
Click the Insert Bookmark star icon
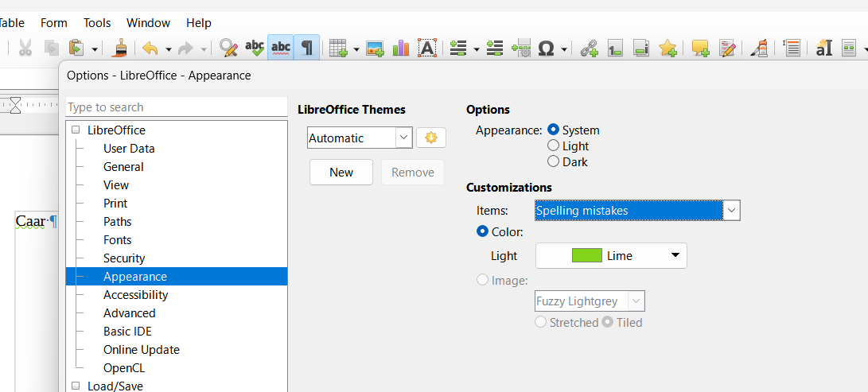click(x=668, y=49)
